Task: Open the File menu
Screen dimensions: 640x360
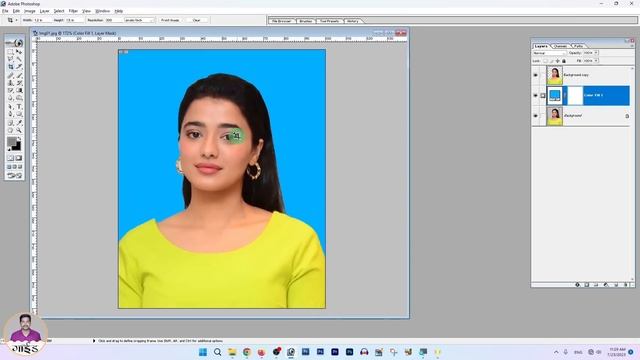Action: [5, 11]
